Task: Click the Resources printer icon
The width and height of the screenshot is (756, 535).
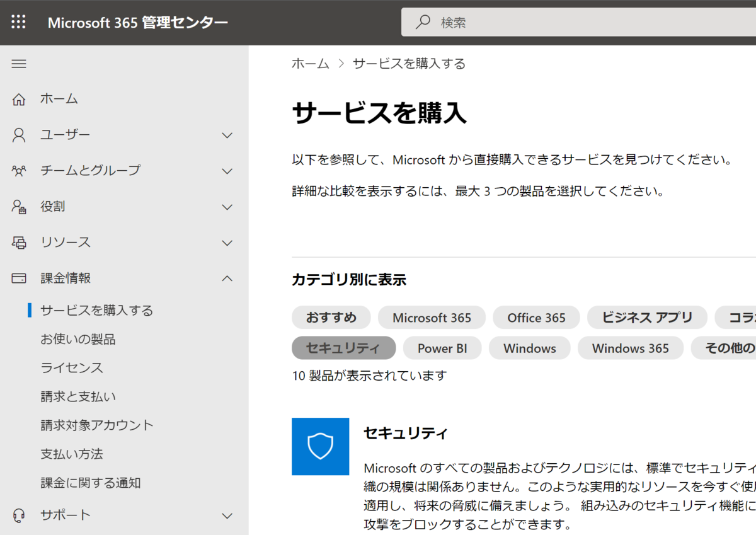Action: click(19, 243)
